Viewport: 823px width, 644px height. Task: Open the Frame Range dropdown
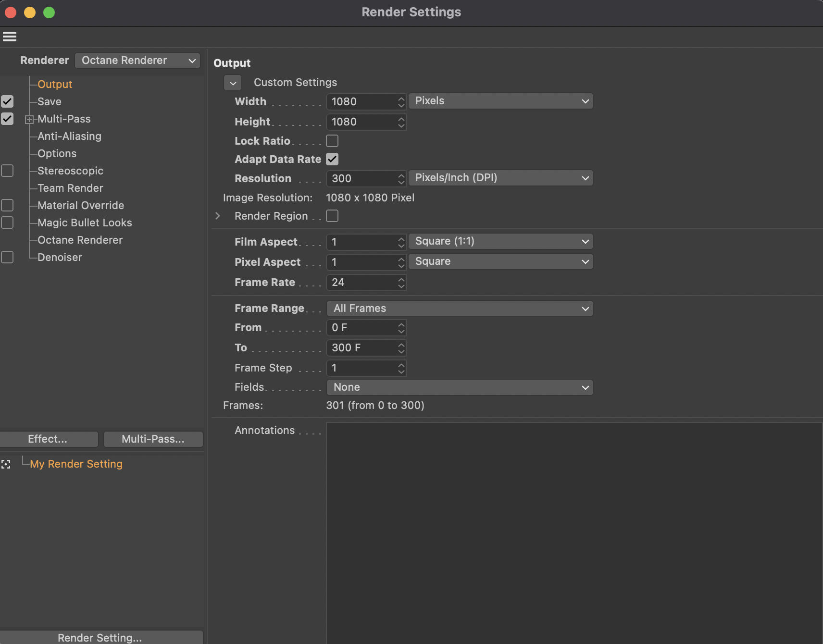460,309
